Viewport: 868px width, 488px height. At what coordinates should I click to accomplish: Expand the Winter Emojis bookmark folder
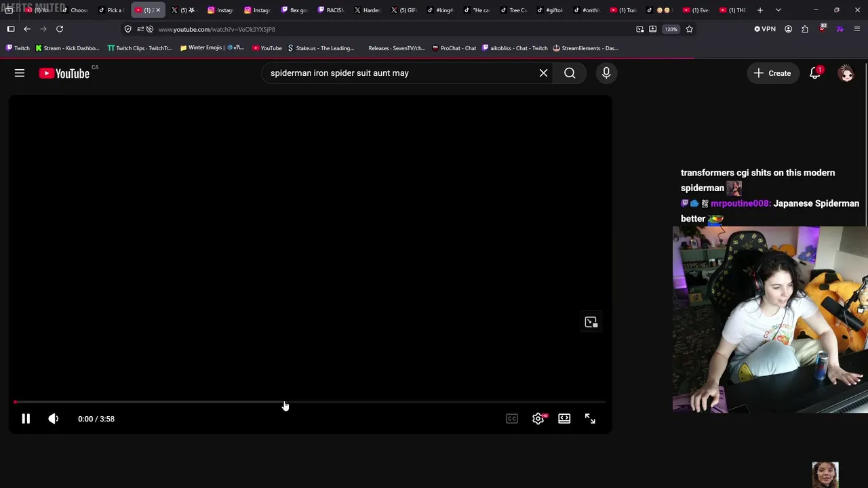point(212,48)
